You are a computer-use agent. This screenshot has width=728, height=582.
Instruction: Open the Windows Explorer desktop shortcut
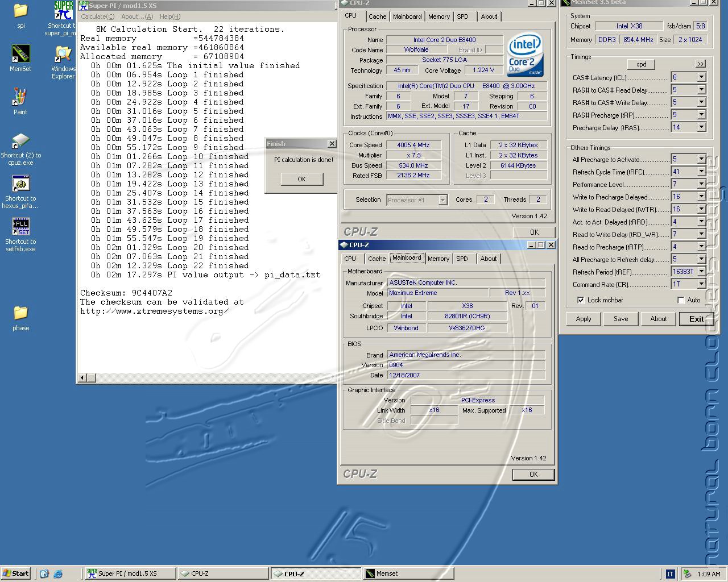coord(63,54)
